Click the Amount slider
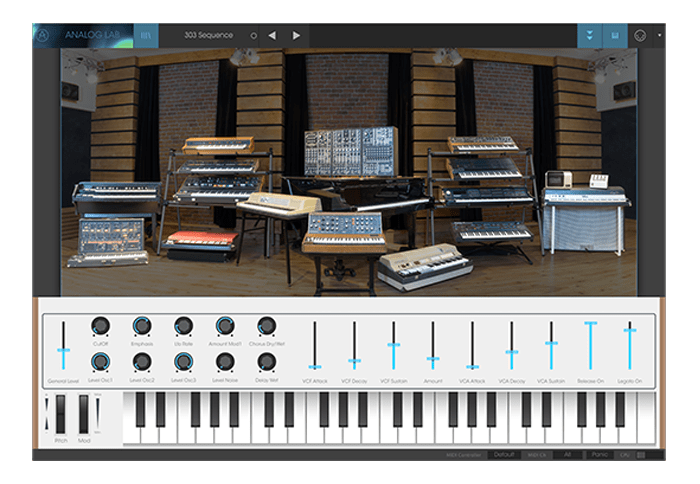This screenshot has width=700, height=484. point(433,346)
